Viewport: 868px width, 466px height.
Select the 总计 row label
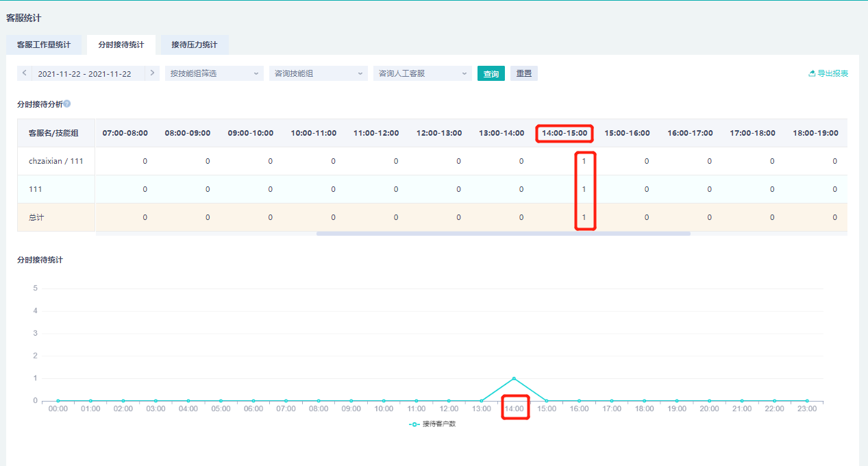click(x=36, y=217)
